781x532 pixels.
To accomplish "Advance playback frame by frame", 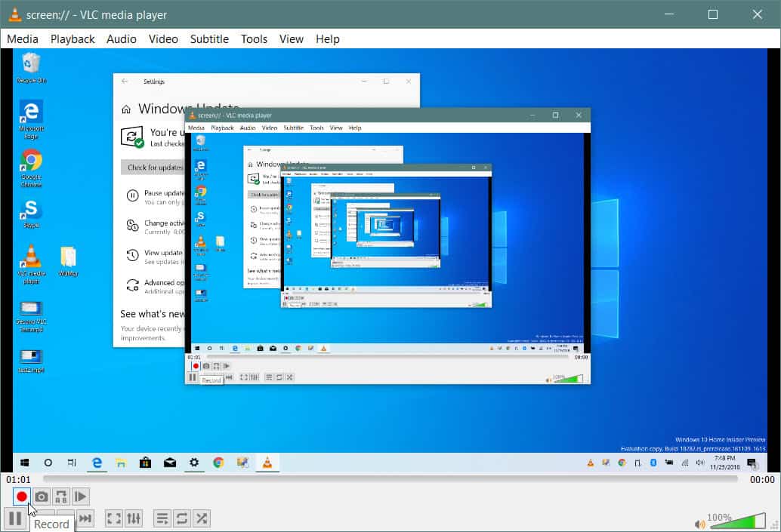I will (80, 497).
